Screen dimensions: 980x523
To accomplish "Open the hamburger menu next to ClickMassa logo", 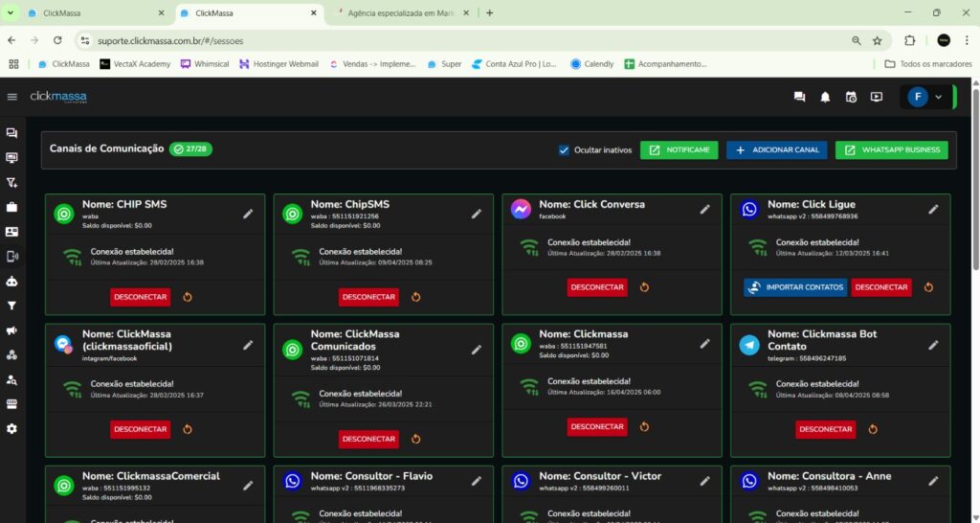I will pos(11,97).
